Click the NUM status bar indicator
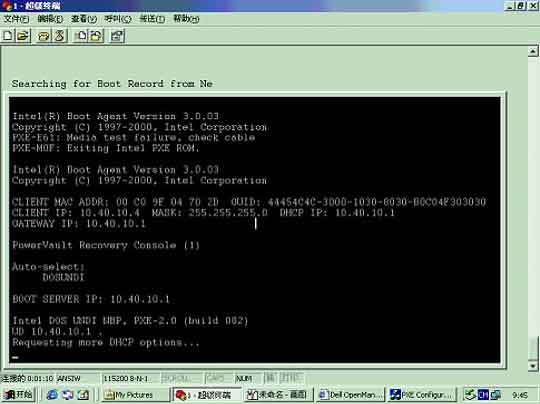Viewport: 540px width, 404px height. click(244, 379)
